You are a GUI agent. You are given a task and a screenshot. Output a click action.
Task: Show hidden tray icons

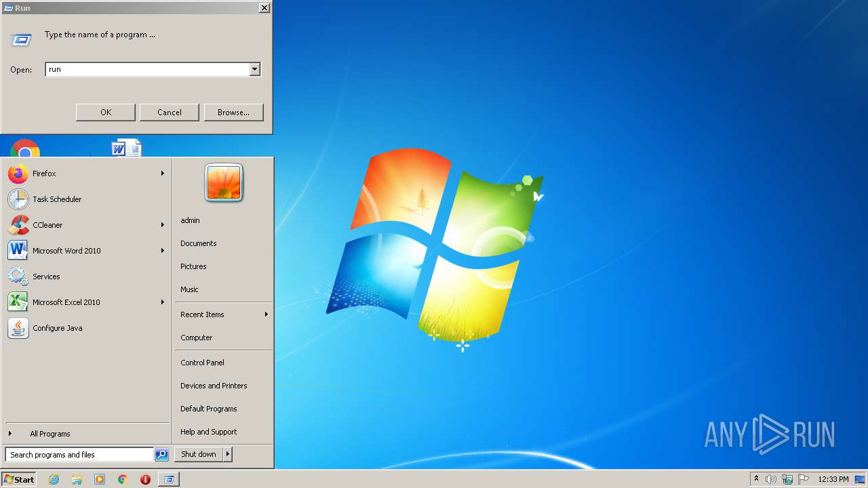(756, 479)
